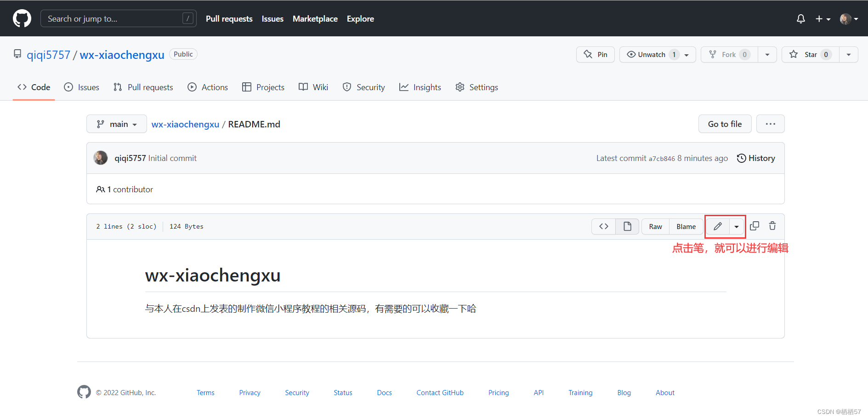868x419 pixels.
Task: Fork the repository
Action: coord(729,54)
